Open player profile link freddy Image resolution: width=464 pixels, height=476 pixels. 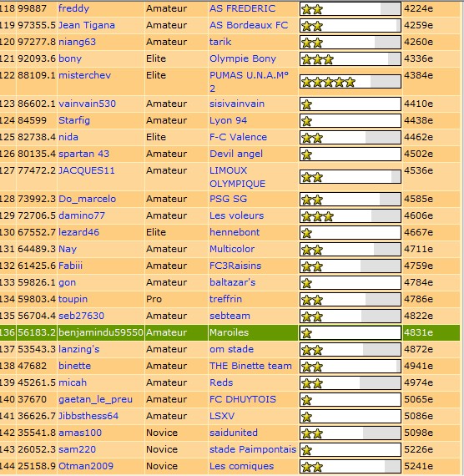pyautogui.click(x=73, y=8)
